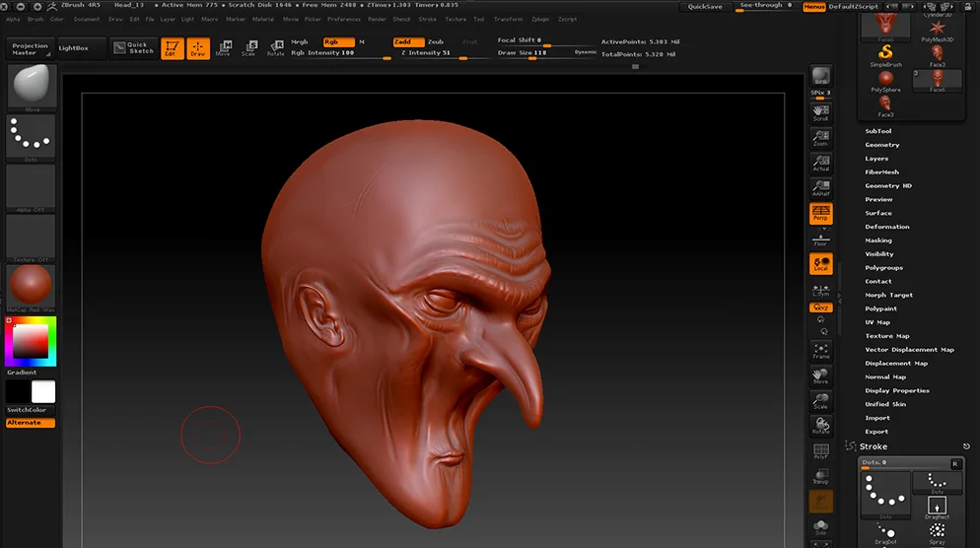This screenshot has width=980, height=548.
Task: Click the Stroke palette header
Action: point(874,446)
